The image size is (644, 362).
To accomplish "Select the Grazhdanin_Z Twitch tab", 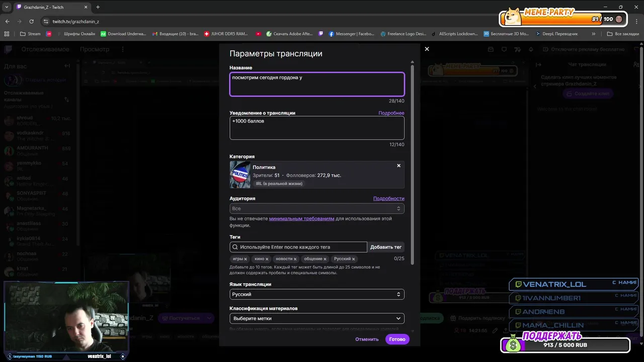I will [51, 7].
